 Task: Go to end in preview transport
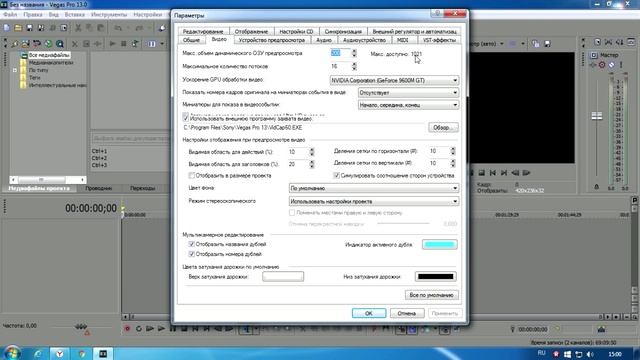[x=504, y=173]
